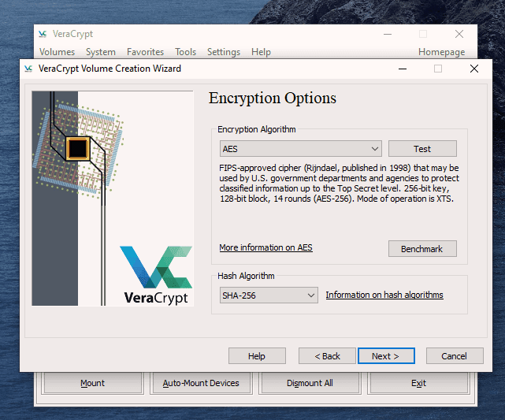Click the Encryption Options heading

273,98
